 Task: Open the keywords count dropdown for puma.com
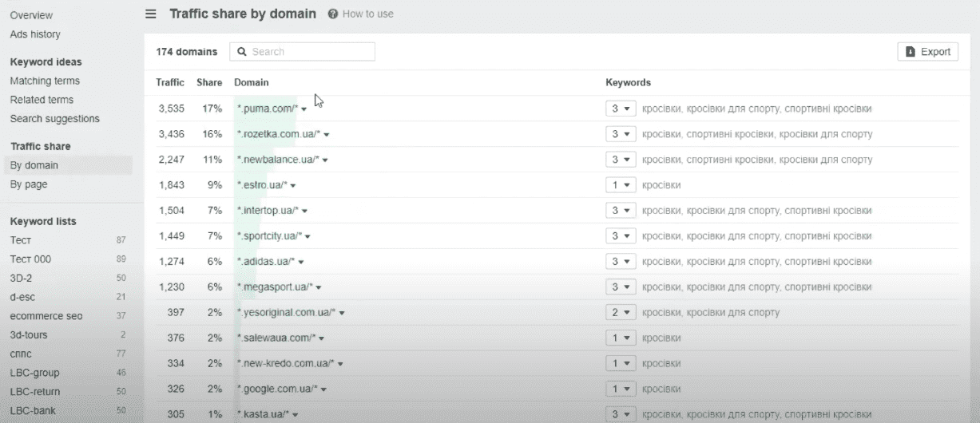pos(621,109)
